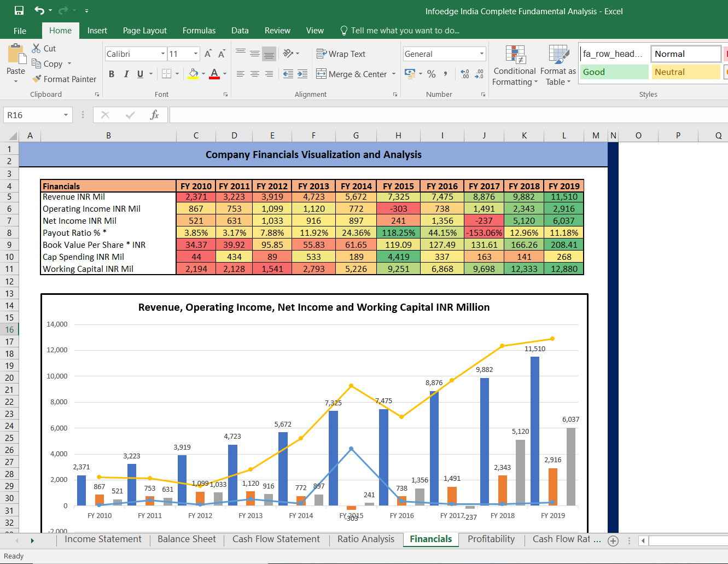The height and width of the screenshot is (564, 728).
Task: Click the Paste clipboard icon
Action: pyautogui.click(x=16, y=55)
